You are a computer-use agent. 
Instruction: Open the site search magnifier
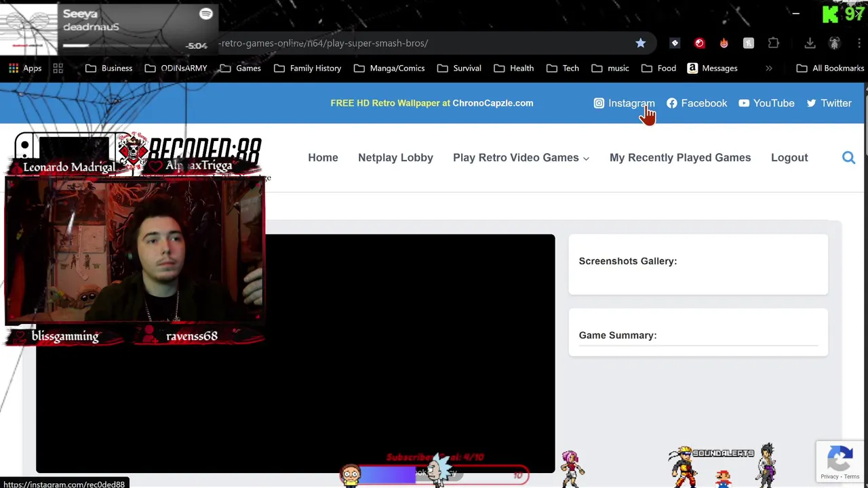pos(848,157)
